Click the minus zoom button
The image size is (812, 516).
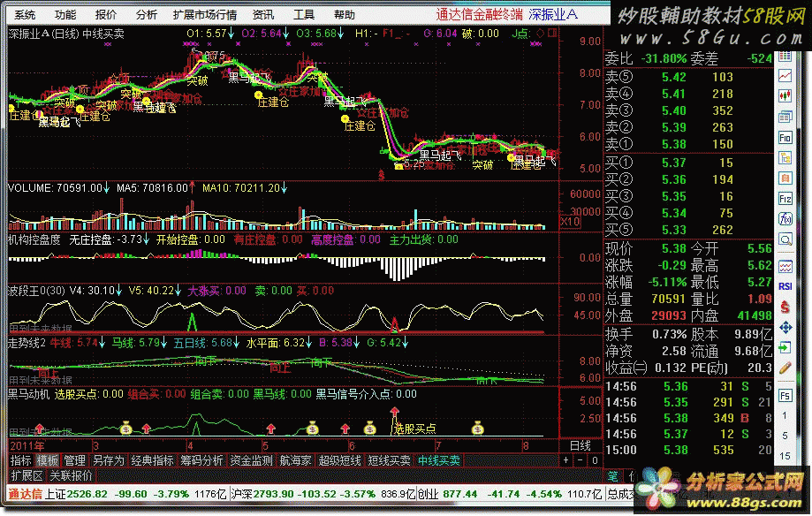click(581, 460)
